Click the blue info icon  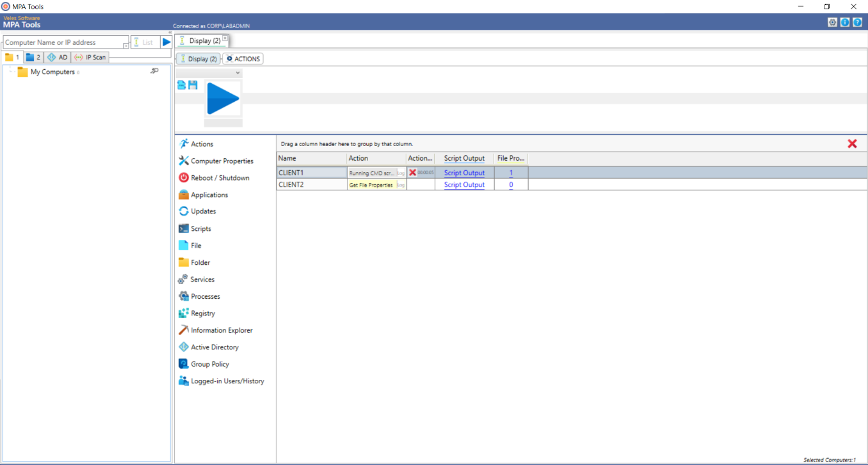(845, 22)
